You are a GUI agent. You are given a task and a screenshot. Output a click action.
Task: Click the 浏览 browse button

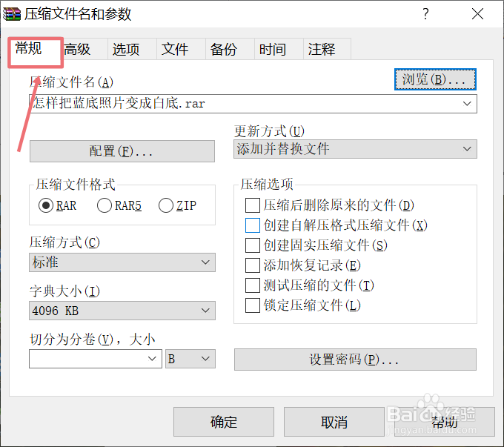coord(434,79)
